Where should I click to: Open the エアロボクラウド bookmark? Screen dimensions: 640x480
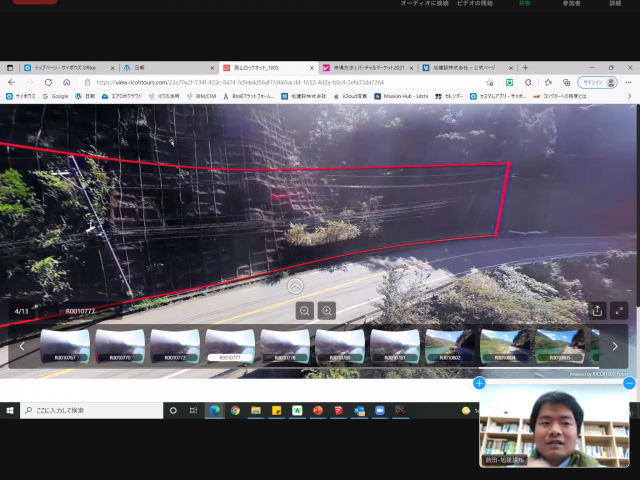click(x=121, y=96)
